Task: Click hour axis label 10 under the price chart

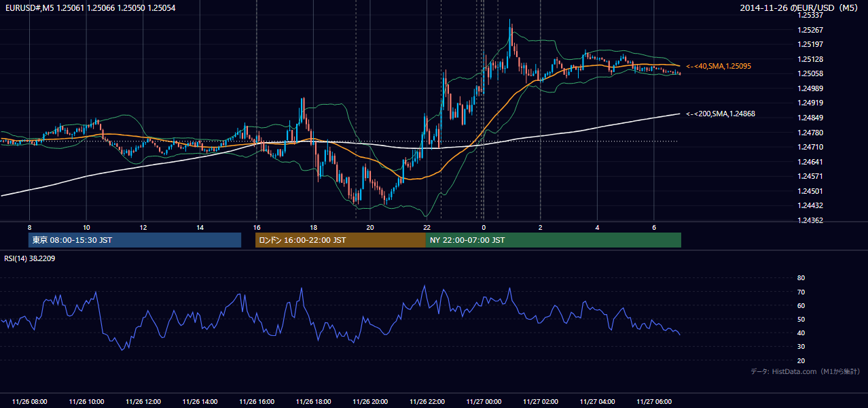Action: tap(86, 227)
